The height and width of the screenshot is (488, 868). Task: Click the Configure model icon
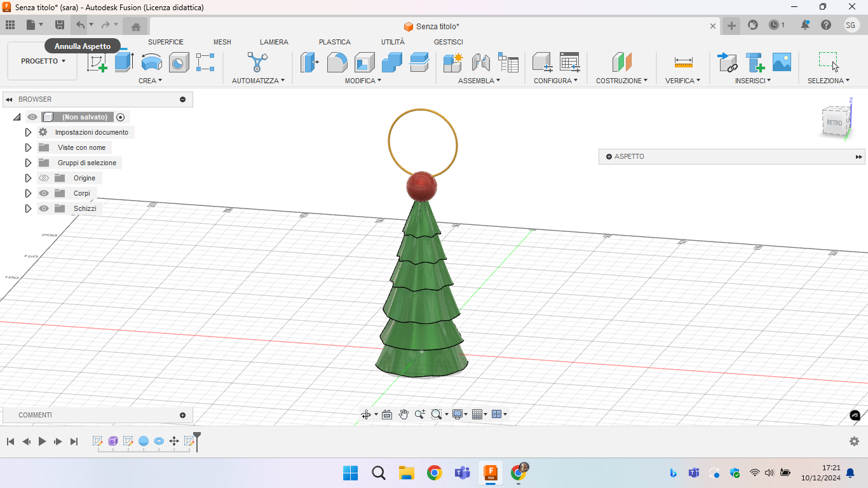tap(542, 62)
